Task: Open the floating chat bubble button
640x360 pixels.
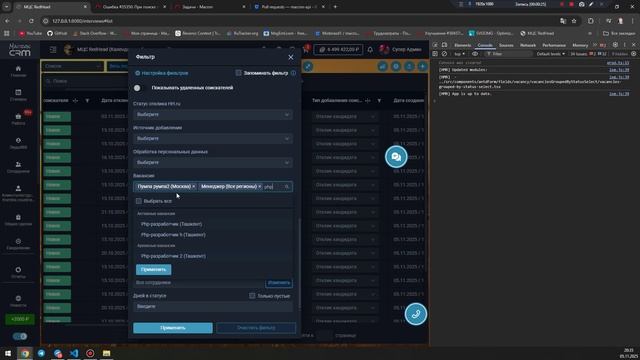Action: pos(396,157)
